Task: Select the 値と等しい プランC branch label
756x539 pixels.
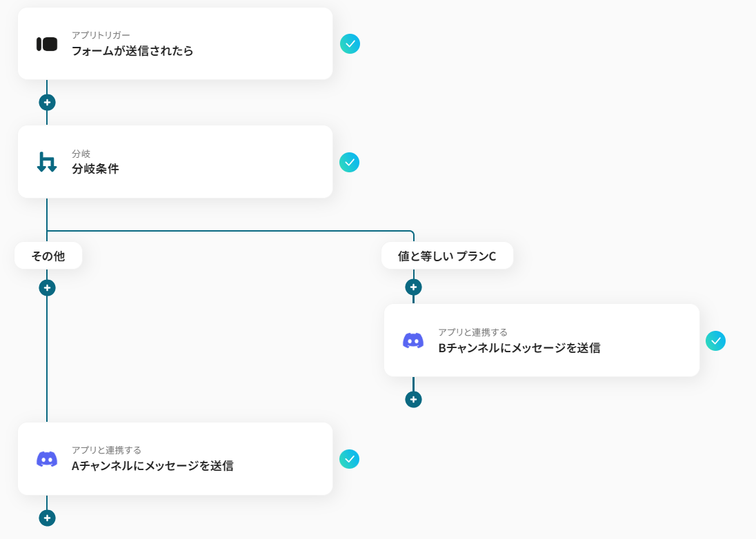Action: click(447, 256)
